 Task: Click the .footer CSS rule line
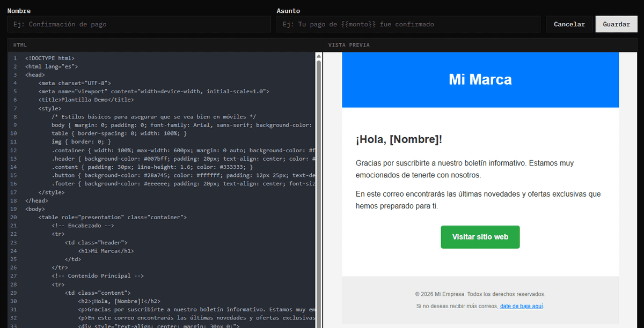coord(184,183)
